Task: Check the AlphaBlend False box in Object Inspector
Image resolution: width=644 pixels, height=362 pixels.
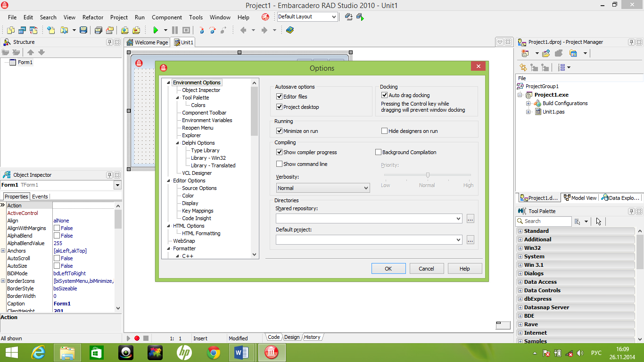Action: 57,236
